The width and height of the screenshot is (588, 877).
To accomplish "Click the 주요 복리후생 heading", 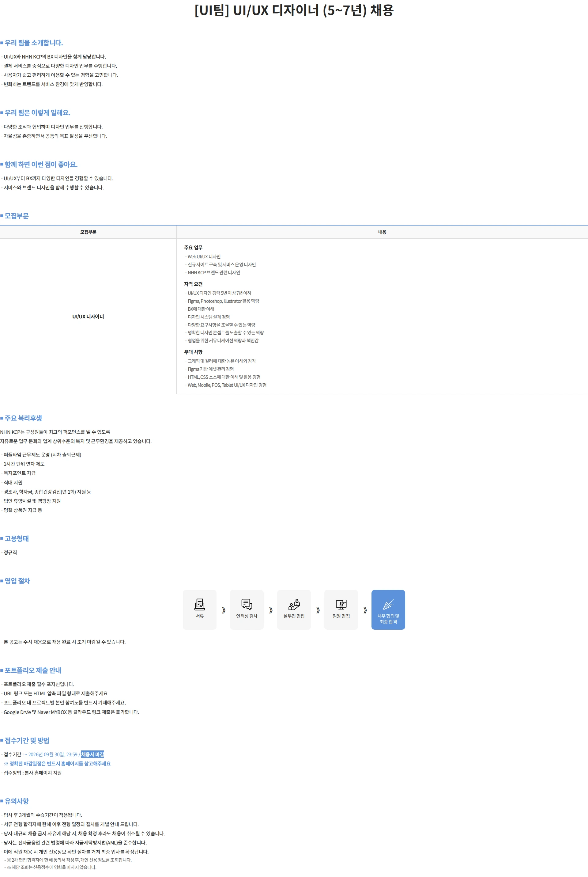I will [x=23, y=418].
